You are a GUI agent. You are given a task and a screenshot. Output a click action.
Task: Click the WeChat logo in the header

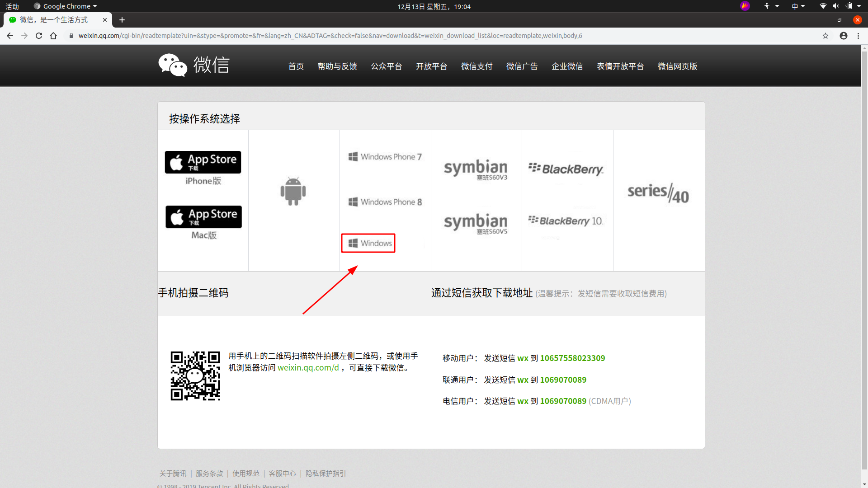click(194, 65)
